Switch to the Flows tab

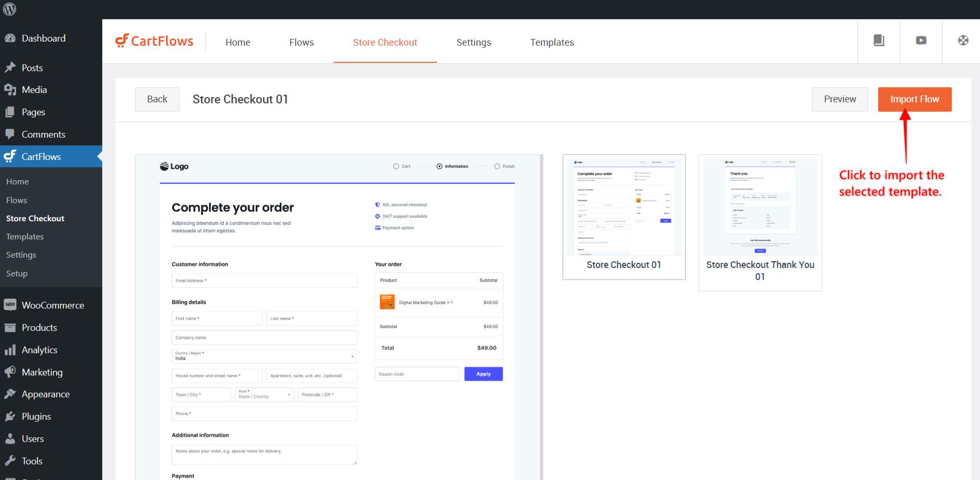pyautogui.click(x=301, y=43)
